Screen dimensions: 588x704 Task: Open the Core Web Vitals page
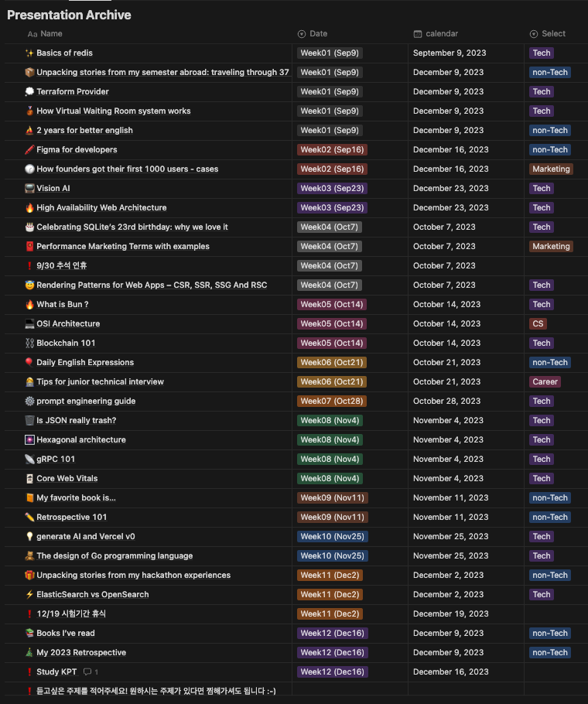(67, 478)
